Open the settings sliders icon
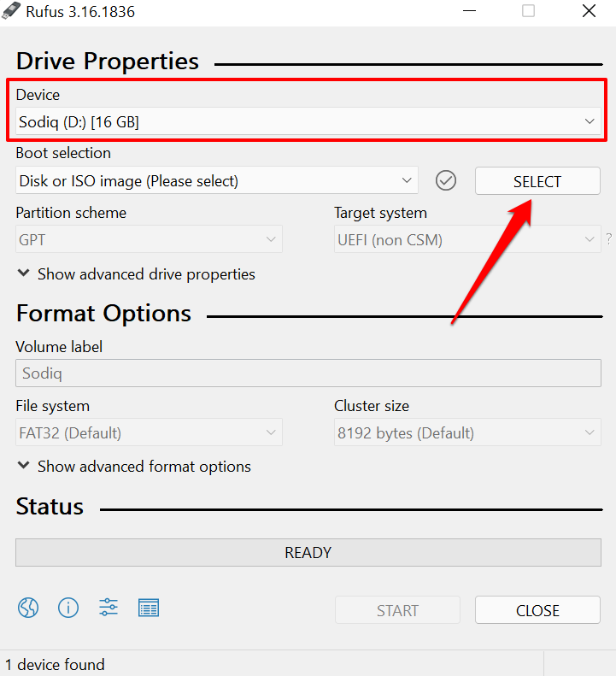Image resolution: width=616 pixels, height=676 pixels. click(x=109, y=608)
